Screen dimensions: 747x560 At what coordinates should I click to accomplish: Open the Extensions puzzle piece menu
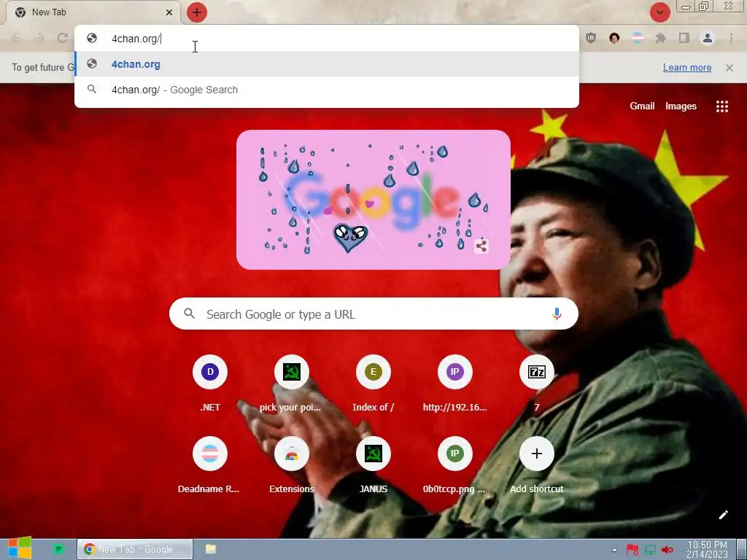[x=661, y=38]
